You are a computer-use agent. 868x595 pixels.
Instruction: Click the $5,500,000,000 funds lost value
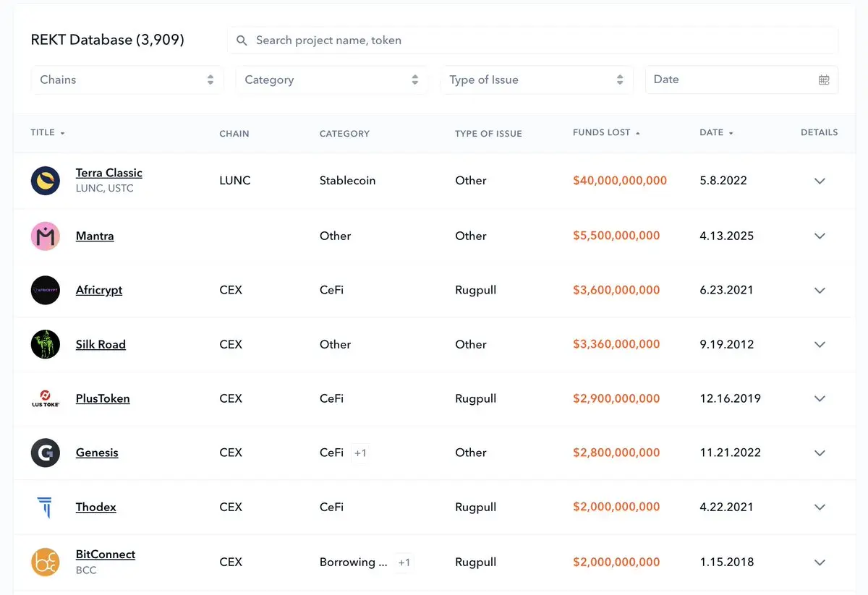(616, 236)
